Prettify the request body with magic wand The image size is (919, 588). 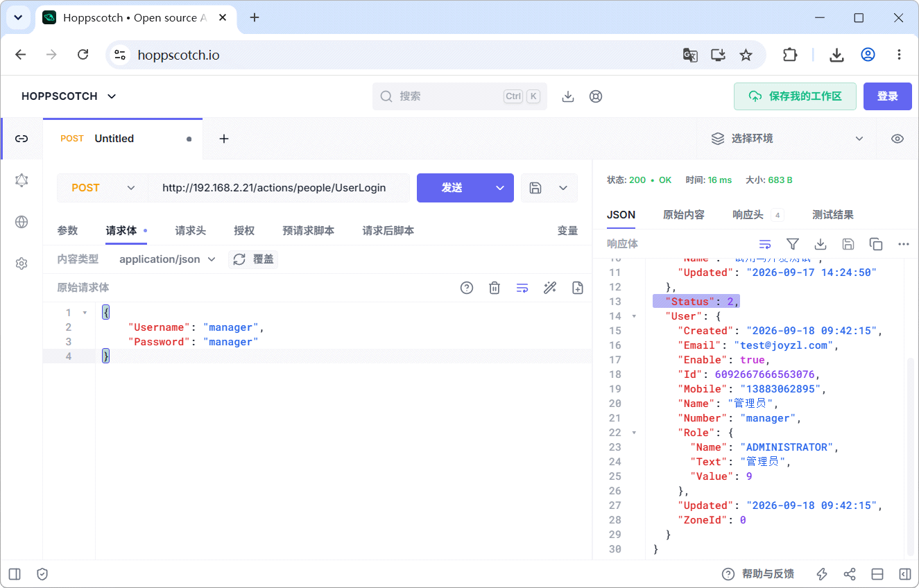(550, 288)
